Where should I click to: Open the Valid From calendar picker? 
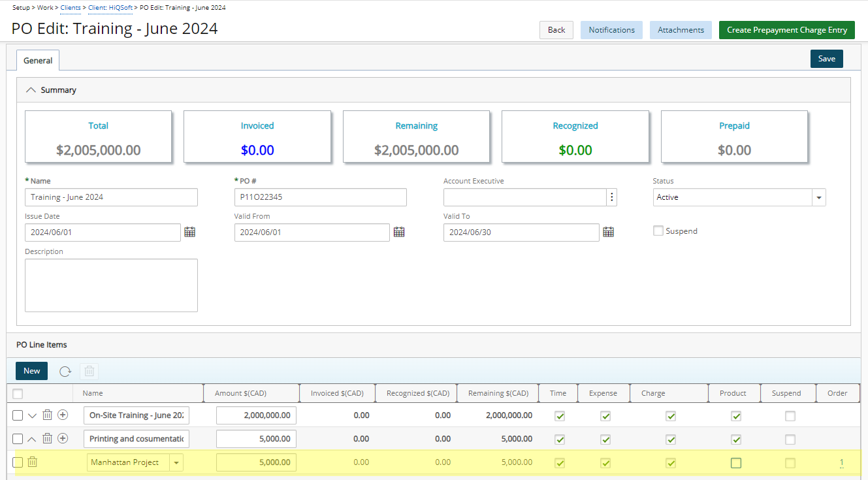click(399, 232)
